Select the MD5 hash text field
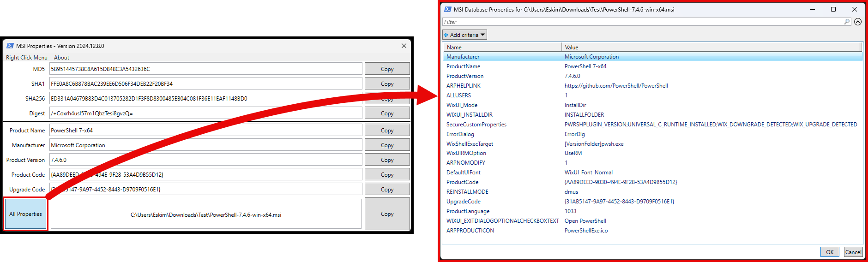The width and height of the screenshot is (868, 262). (x=205, y=69)
